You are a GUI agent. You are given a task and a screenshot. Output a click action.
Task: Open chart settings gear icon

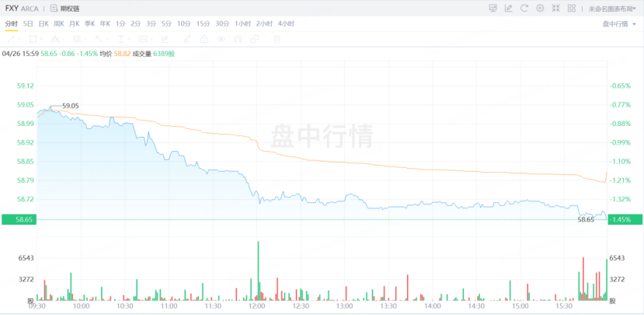click(540, 8)
